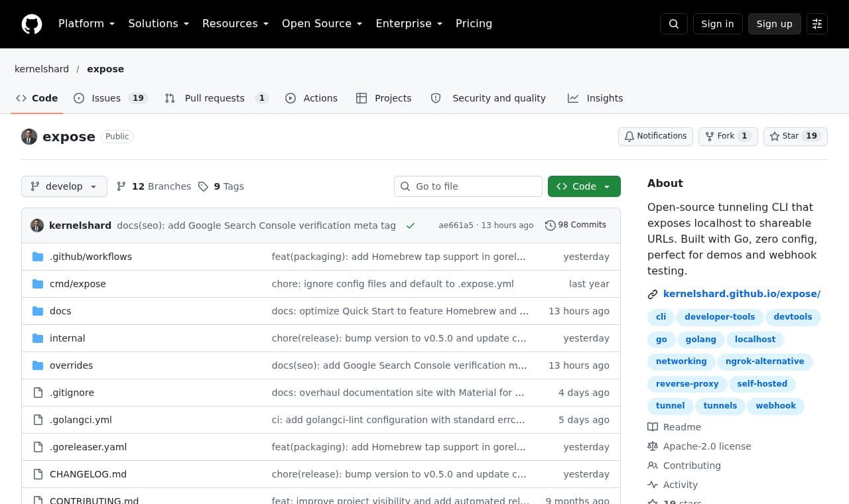849x504 pixels.
Task: Open the .github/workflows folder icon
Action: tap(38, 257)
